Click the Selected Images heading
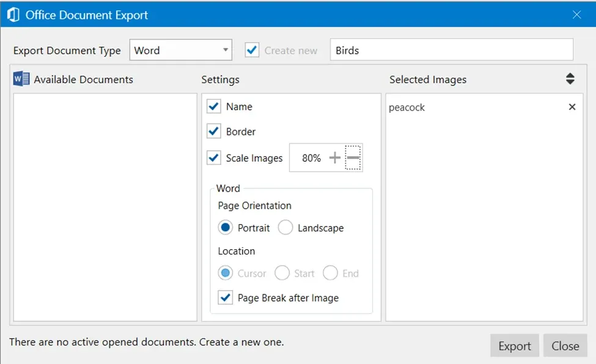The width and height of the screenshot is (596, 364). (x=428, y=79)
